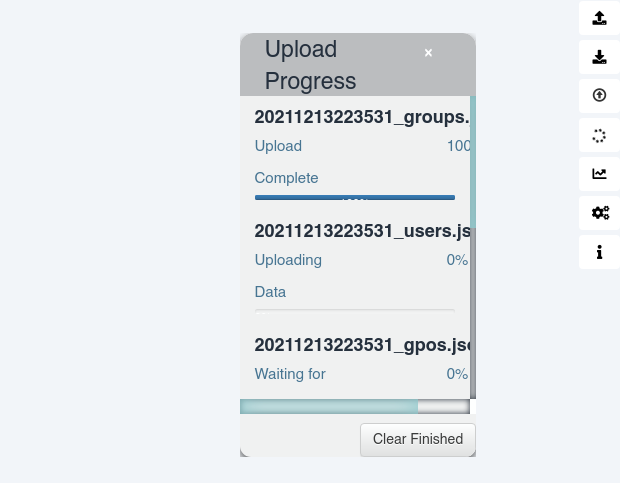Click the upload data icon
The image size is (620, 483).
pyautogui.click(x=599, y=18)
